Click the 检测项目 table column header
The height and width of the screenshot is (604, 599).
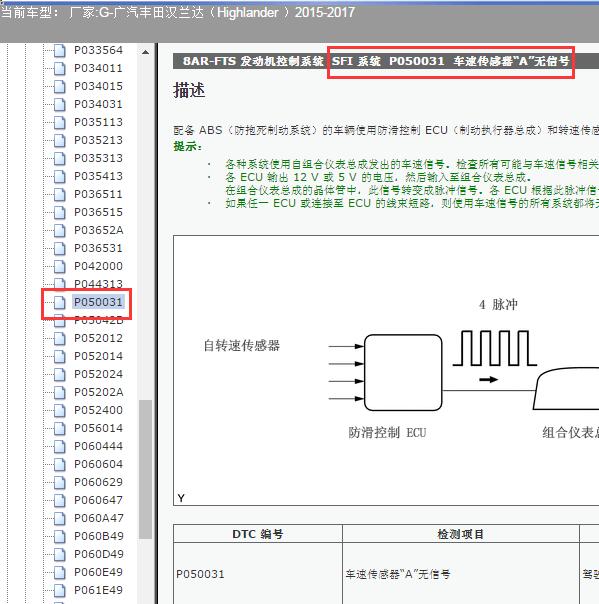click(460, 534)
